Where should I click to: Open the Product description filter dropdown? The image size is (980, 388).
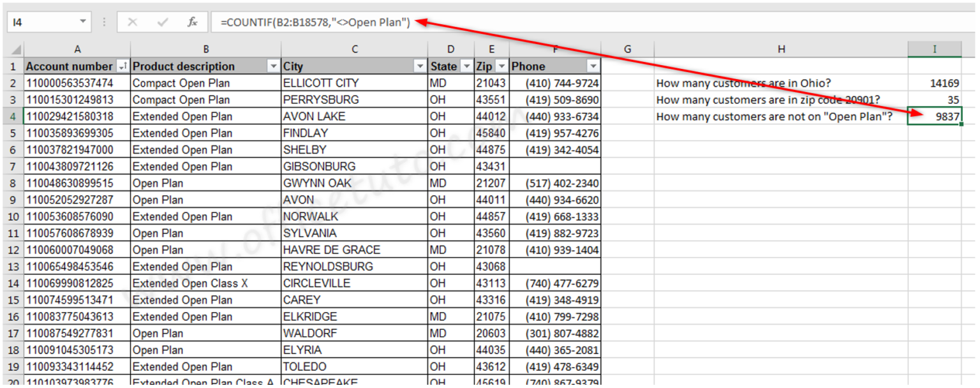pos(274,66)
